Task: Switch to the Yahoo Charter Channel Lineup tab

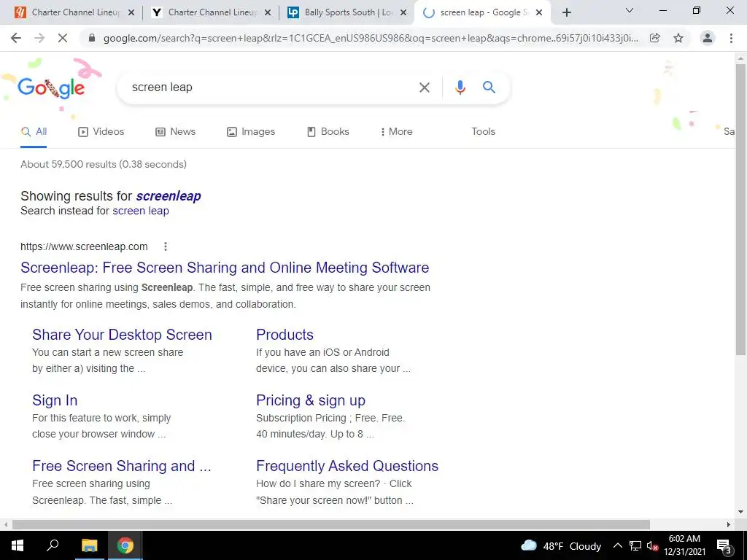Action: pos(209,13)
